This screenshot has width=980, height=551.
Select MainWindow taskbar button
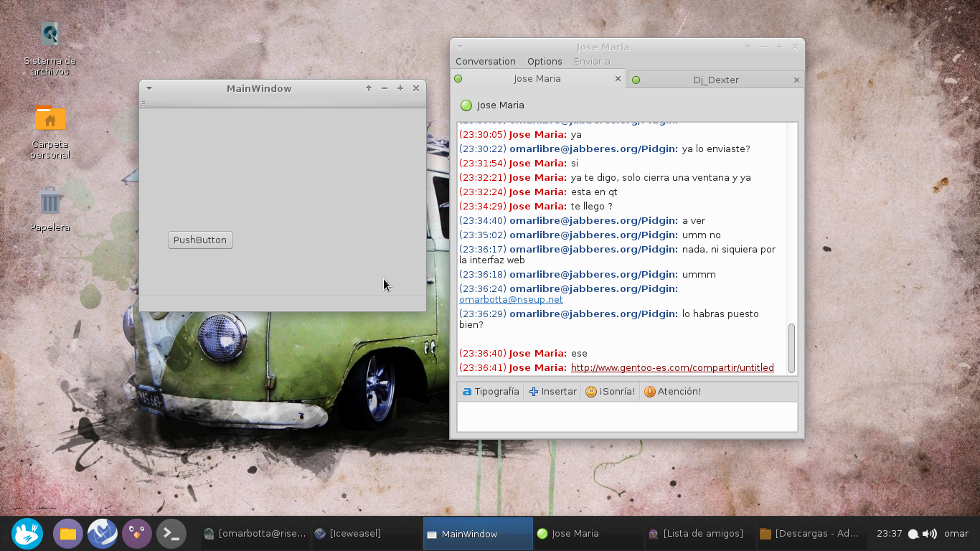tap(478, 534)
